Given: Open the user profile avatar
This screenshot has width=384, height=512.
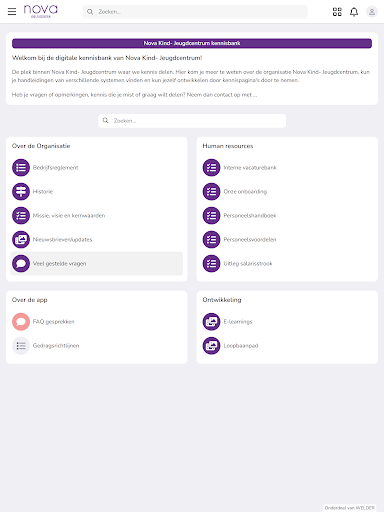Looking at the screenshot, I should 372,12.
